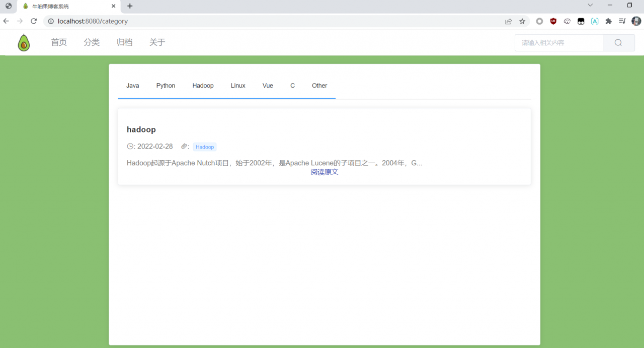The width and height of the screenshot is (644, 348).
Task: Click the globe icon left of tab
Action: 9,6
